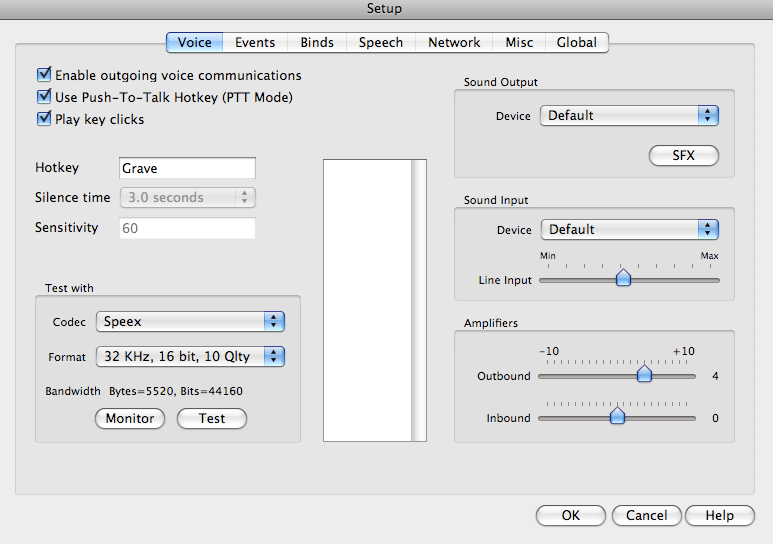Click the Test button
Screen dimensions: 773x544
(212, 418)
